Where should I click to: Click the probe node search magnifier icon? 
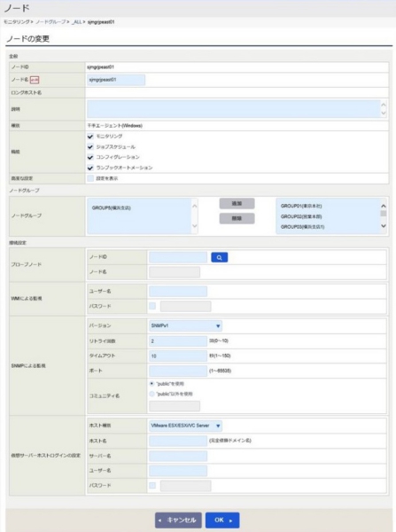(x=220, y=257)
